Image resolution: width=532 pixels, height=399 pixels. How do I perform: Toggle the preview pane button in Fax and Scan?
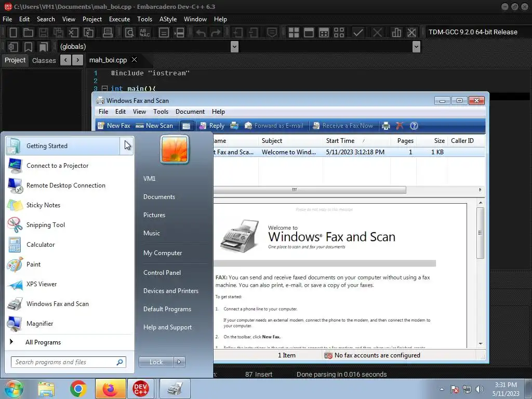[x=187, y=126]
